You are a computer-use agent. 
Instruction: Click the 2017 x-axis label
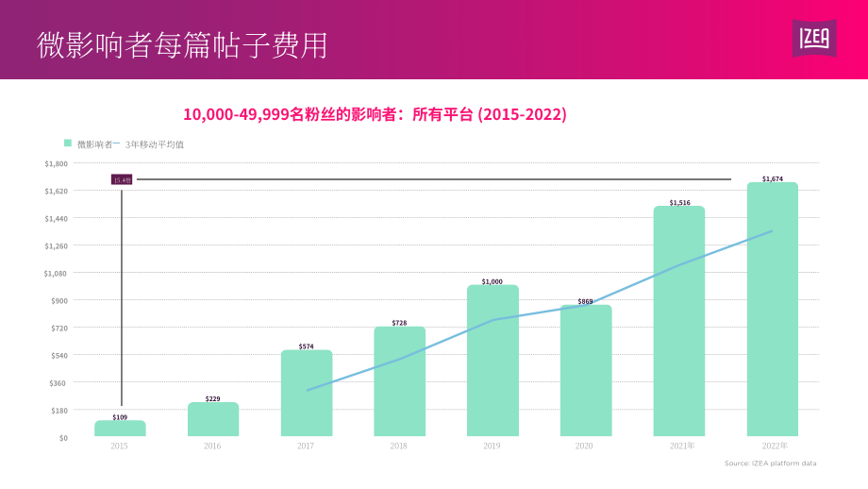click(x=305, y=446)
